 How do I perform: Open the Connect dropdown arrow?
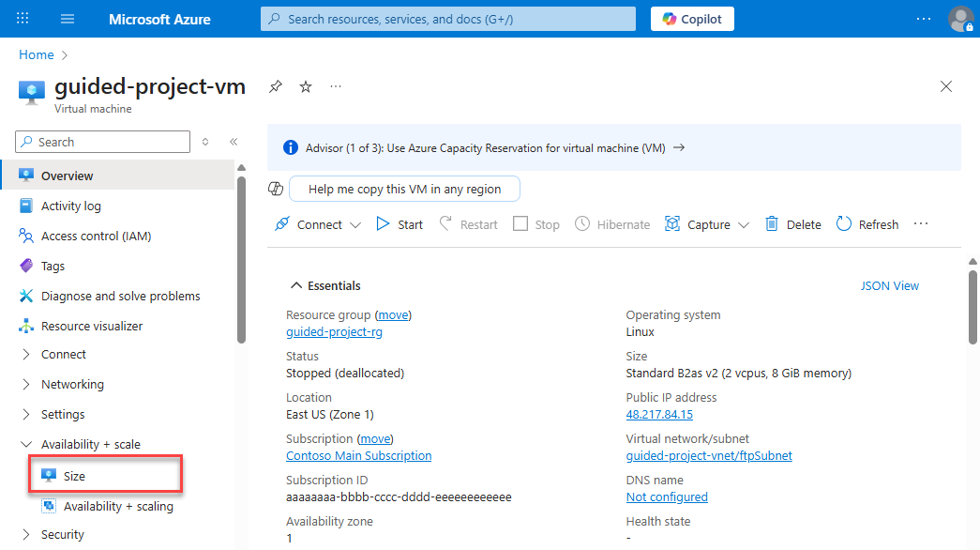tap(355, 225)
